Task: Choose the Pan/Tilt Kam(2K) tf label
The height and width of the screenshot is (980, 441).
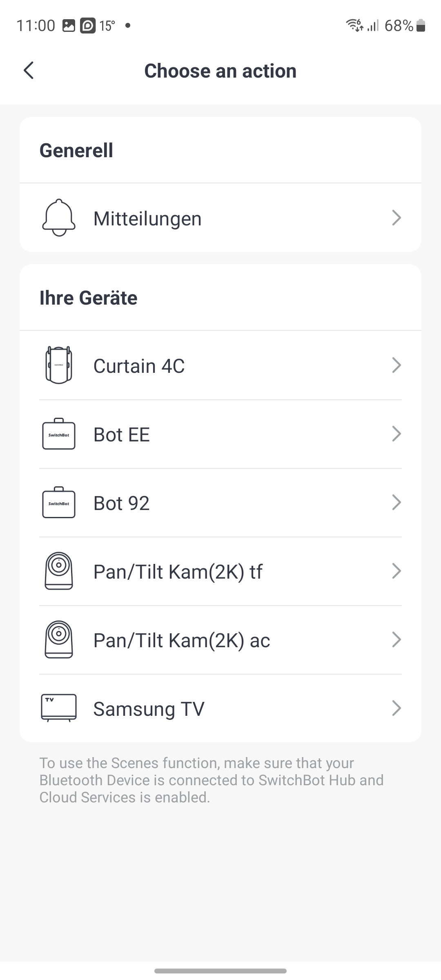Action: (x=178, y=572)
